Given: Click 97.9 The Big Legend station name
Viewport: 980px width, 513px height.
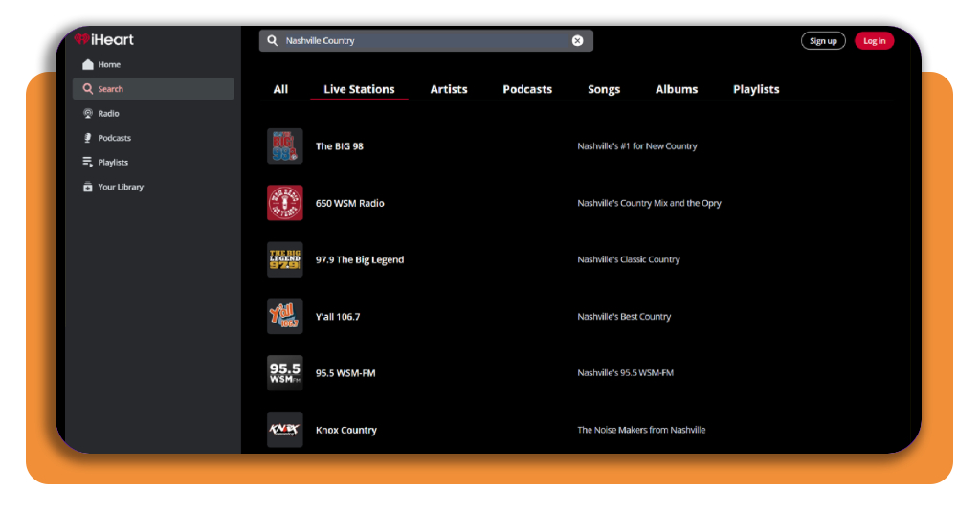Looking at the screenshot, I should 360,259.
